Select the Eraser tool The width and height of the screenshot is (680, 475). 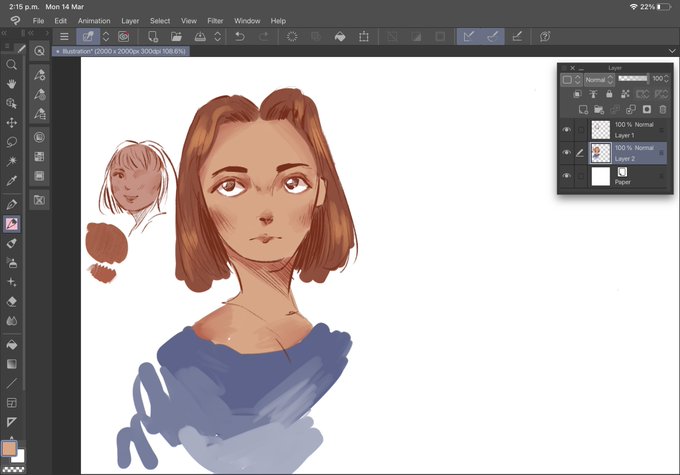click(x=12, y=301)
